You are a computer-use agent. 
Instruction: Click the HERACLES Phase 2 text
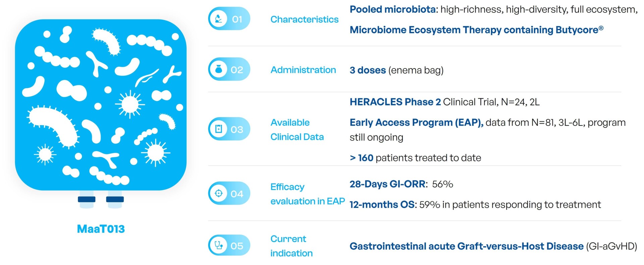point(395,102)
